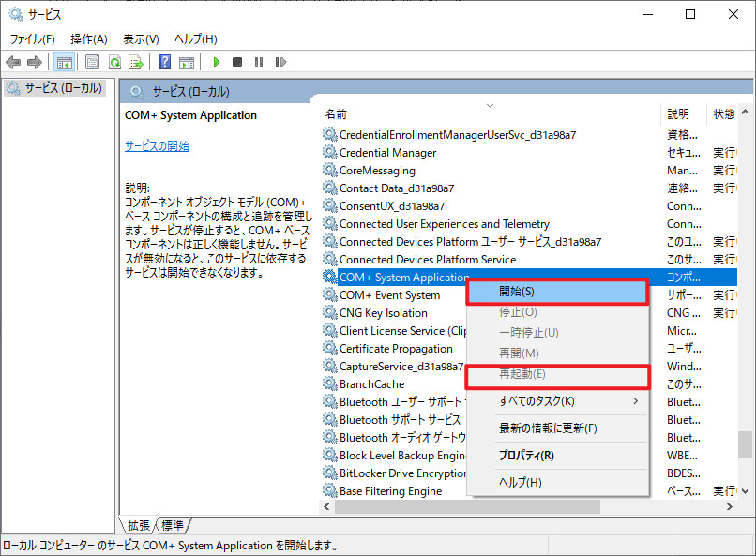The image size is (756, 556).
Task: Expand すべてのタスク(K) submenu
Action: (x=557, y=401)
